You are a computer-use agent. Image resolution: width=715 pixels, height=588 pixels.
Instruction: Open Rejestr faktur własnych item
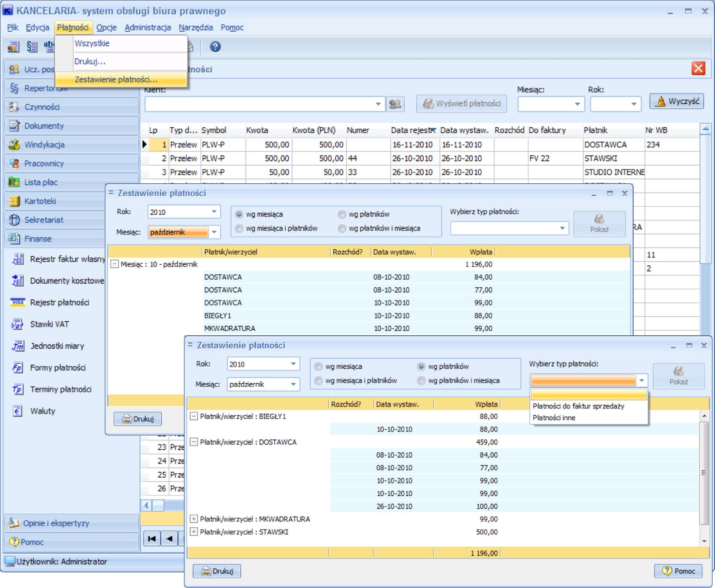click(58, 259)
